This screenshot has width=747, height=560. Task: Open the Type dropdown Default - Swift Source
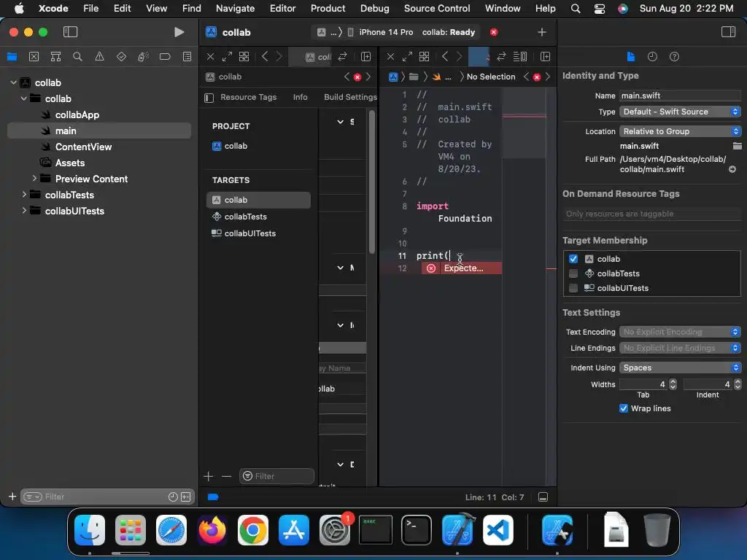pyautogui.click(x=680, y=112)
